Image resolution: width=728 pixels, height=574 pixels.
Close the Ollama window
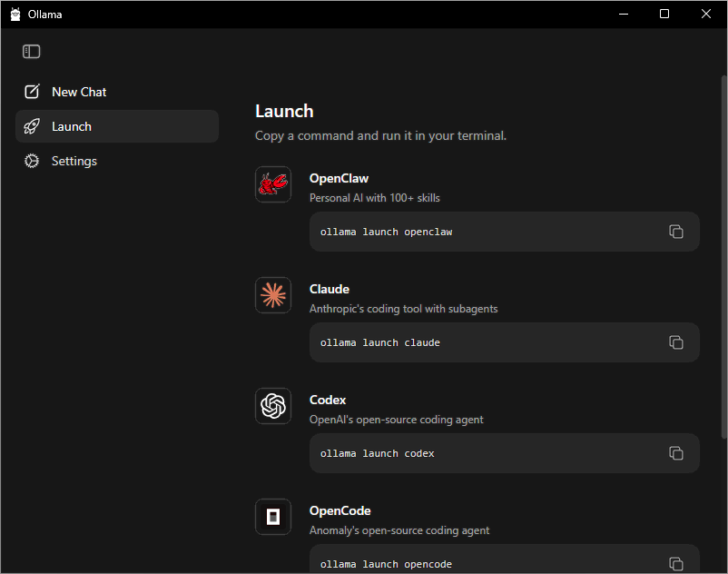[705, 14]
